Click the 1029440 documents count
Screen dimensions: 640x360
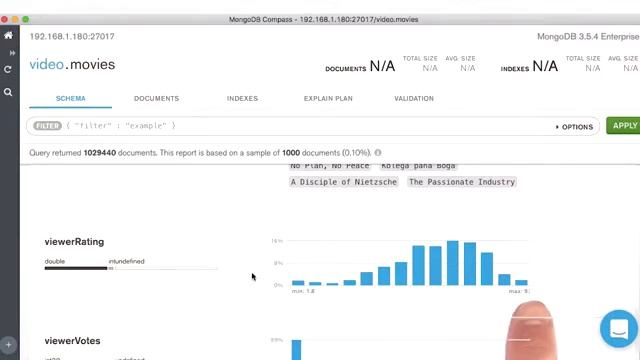[100, 153]
